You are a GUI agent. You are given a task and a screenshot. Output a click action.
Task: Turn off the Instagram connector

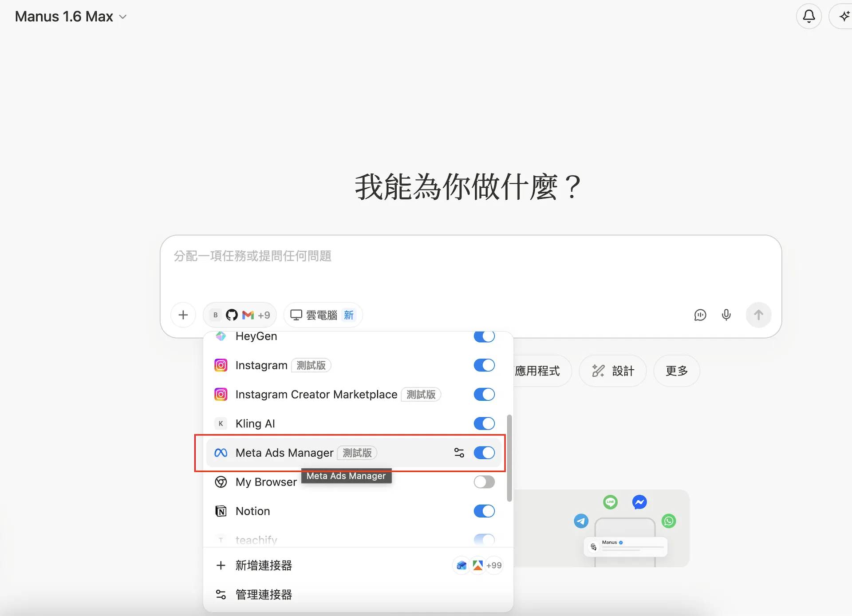pos(484,365)
